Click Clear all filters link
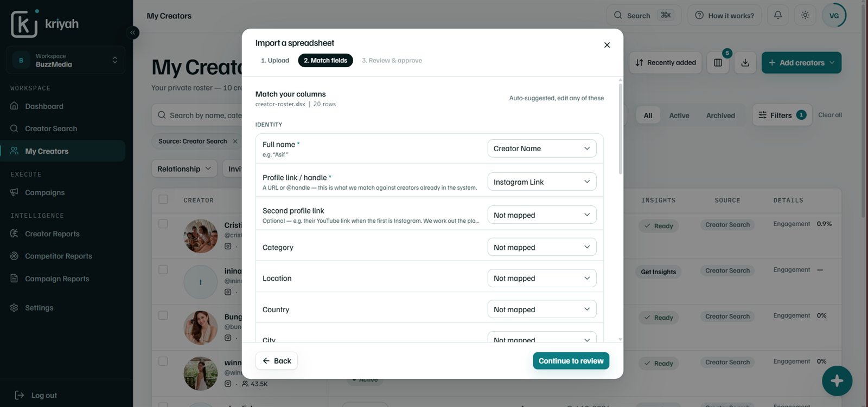The height and width of the screenshot is (407, 868). (830, 115)
